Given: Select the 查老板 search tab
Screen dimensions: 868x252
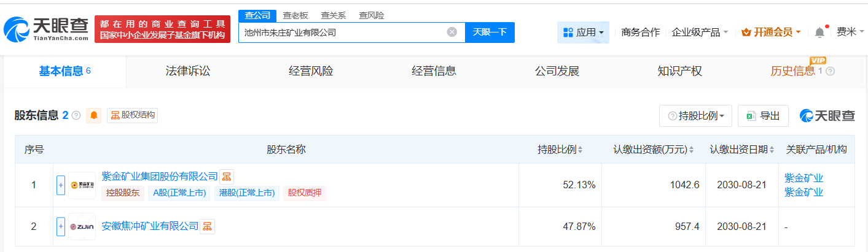Looking at the screenshot, I should click(295, 15).
